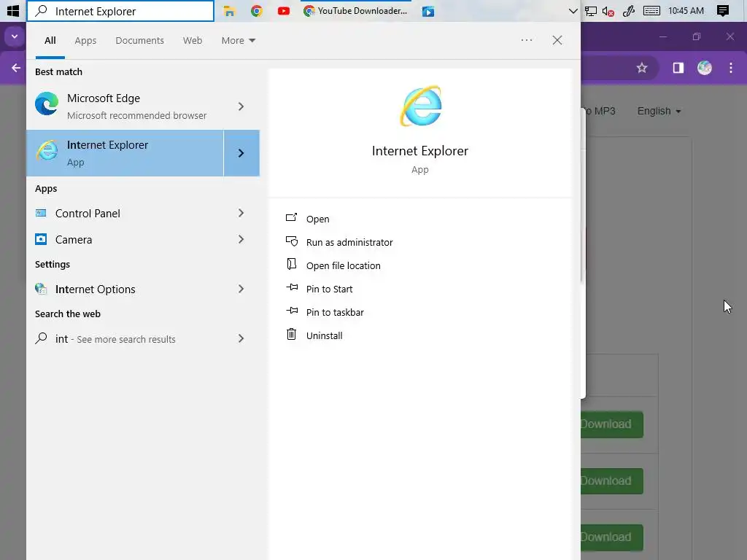Click the Camera app icon

(41, 239)
